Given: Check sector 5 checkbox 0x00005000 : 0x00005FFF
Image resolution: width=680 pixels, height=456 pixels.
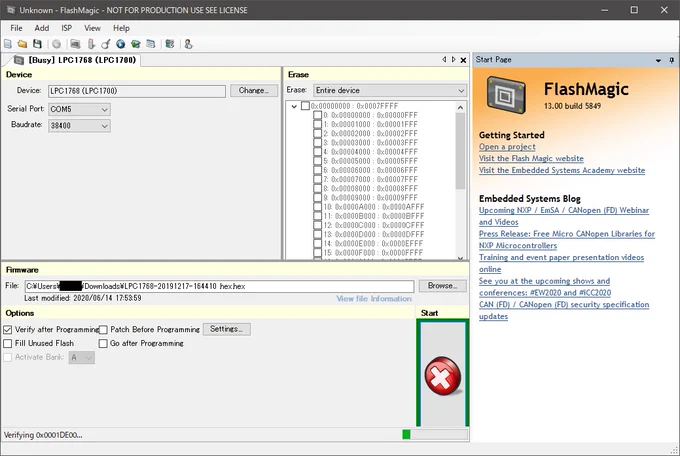Looking at the screenshot, I should pos(317,161).
